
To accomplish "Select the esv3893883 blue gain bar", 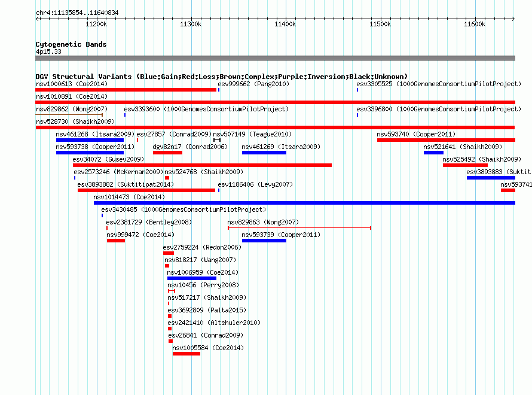I will coord(491,178).
